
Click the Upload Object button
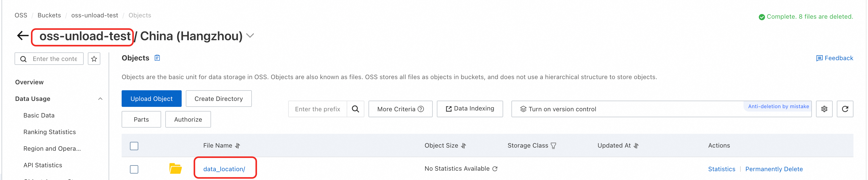coord(151,99)
